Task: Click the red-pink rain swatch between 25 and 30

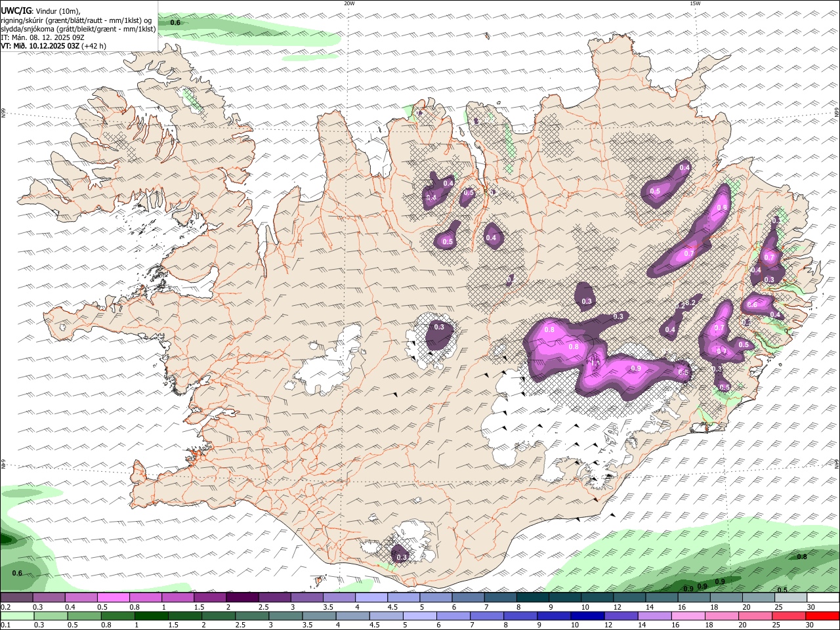Action: [788, 616]
